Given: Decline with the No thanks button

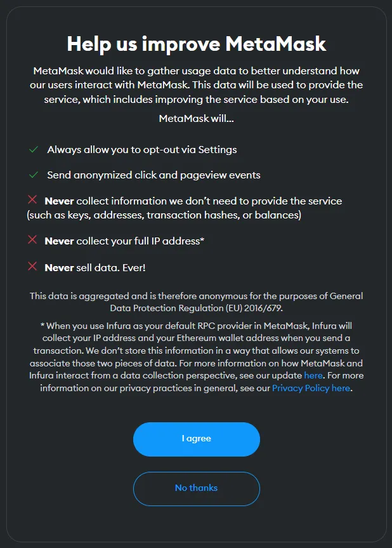Looking at the screenshot, I should point(196,488).
